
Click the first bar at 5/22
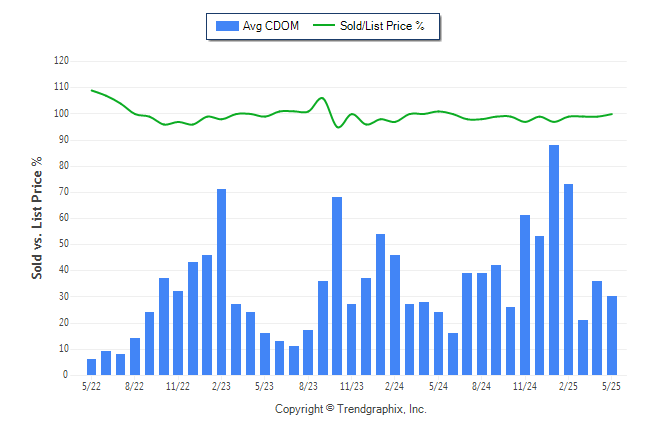(91, 367)
